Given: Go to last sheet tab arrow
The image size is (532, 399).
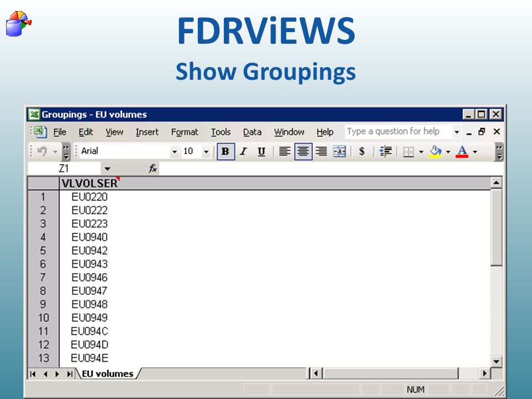Looking at the screenshot, I should [x=70, y=374].
